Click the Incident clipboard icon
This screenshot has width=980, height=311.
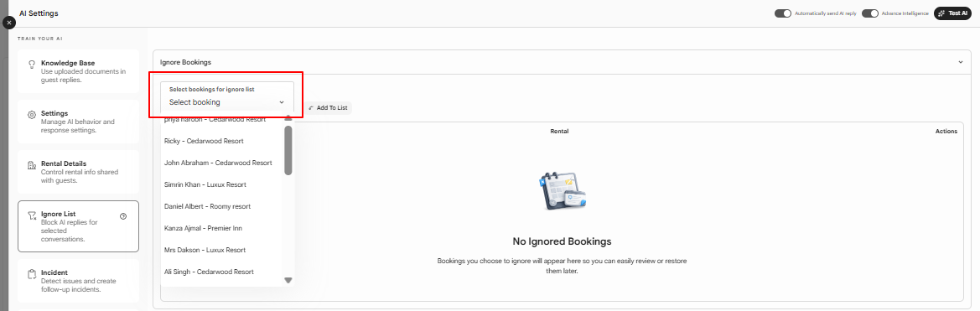(32, 274)
